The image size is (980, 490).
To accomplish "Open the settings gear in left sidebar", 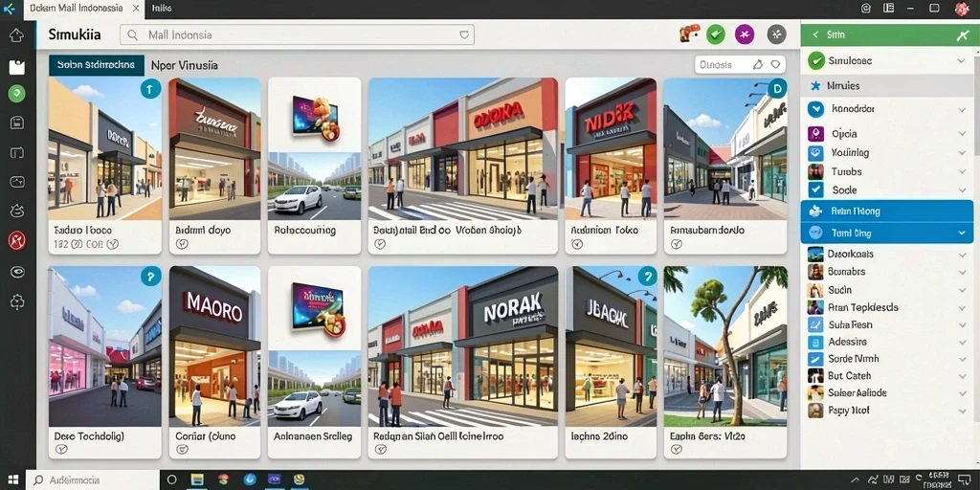I will [x=17, y=301].
